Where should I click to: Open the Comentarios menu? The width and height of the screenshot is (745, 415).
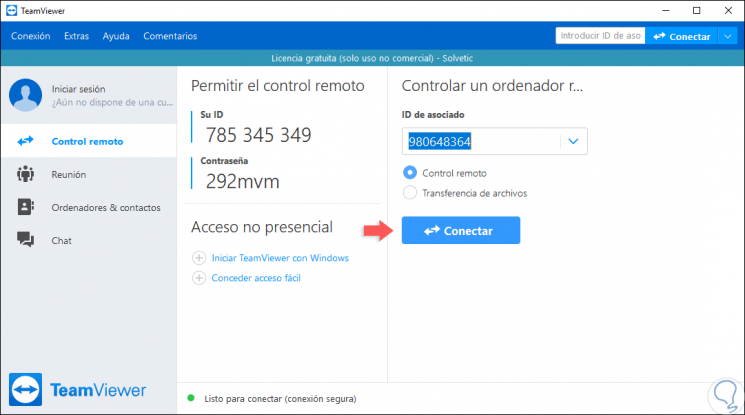[x=170, y=36]
